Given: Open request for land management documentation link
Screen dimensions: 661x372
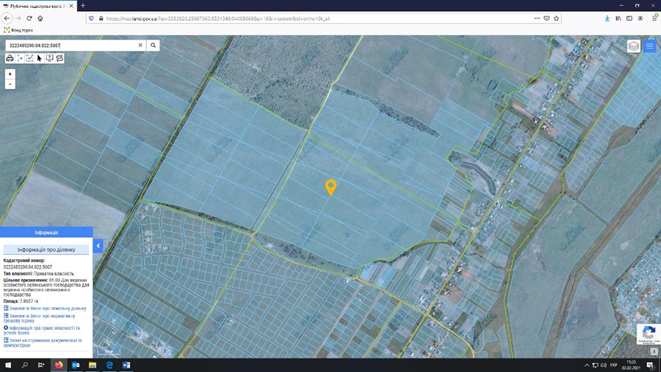Looking at the screenshot, I should [43, 342].
